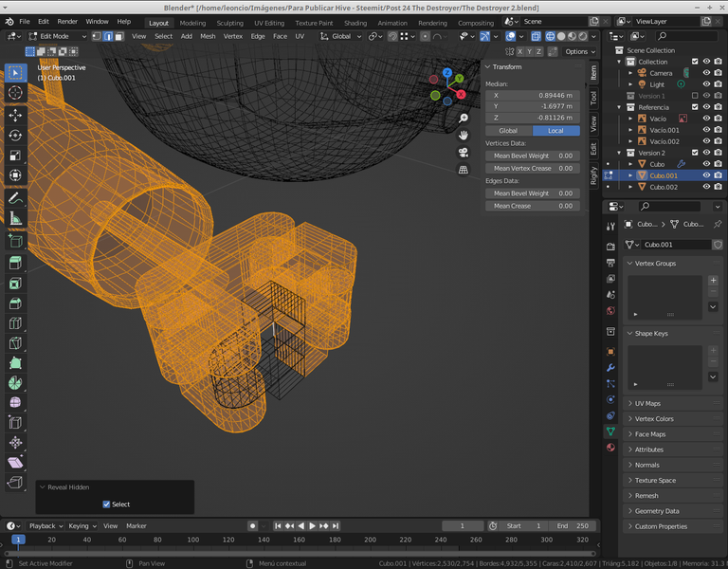This screenshot has width=728, height=569.
Task: Select the Spin tool
Action: (15, 383)
